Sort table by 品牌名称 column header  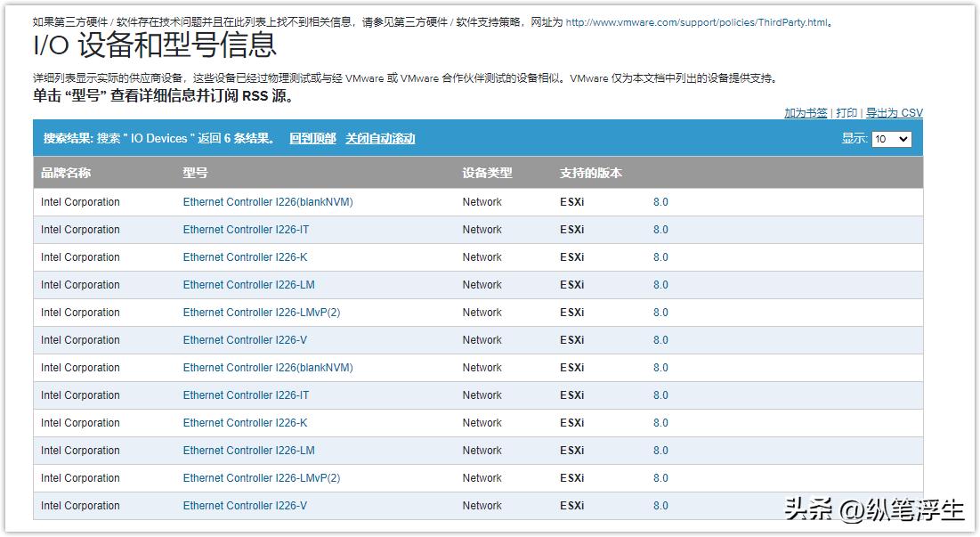pyautogui.click(x=66, y=173)
